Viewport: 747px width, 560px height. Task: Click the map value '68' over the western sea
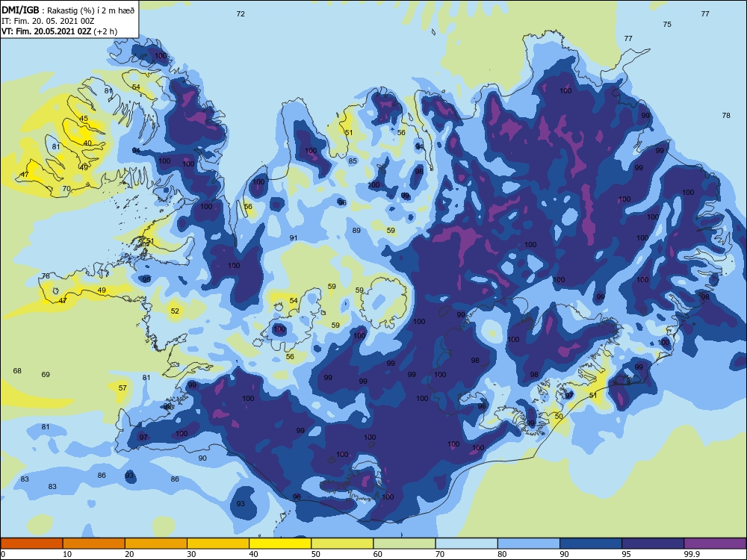pos(17,370)
